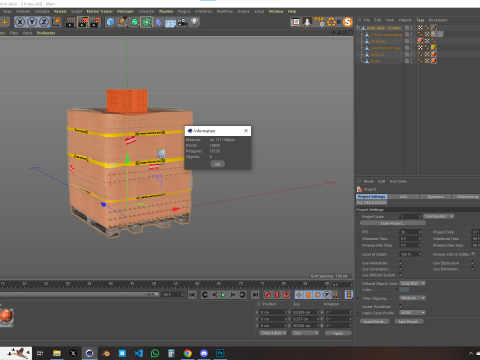480x360 pixels.
Task: Open the render settings clapperboard
Action: click(x=95, y=22)
